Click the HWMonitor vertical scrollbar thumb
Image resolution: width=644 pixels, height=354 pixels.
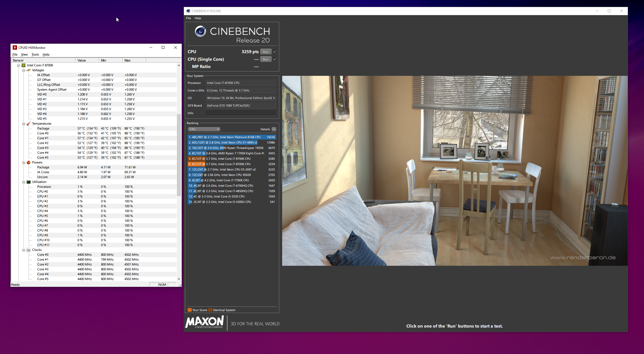[x=179, y=155]
